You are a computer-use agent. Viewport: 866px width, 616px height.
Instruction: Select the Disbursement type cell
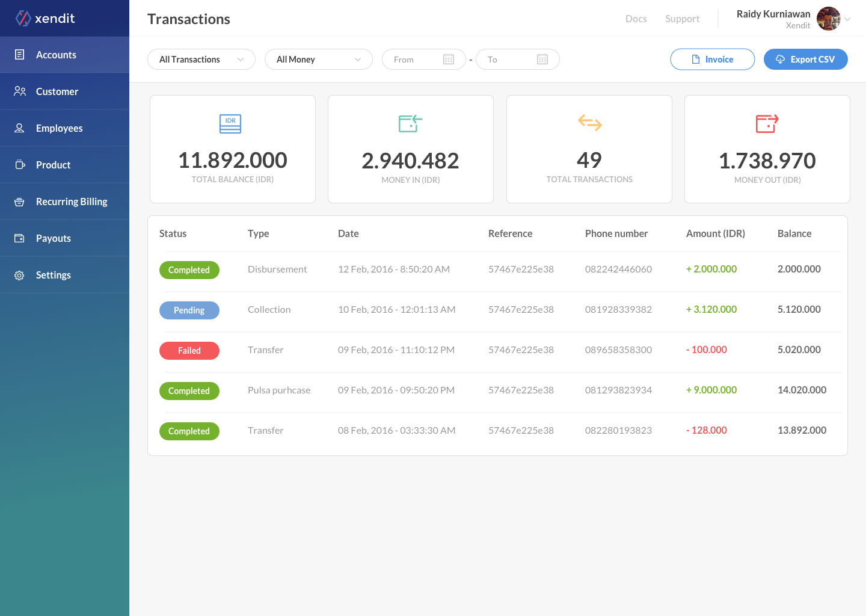pos(277,269)
